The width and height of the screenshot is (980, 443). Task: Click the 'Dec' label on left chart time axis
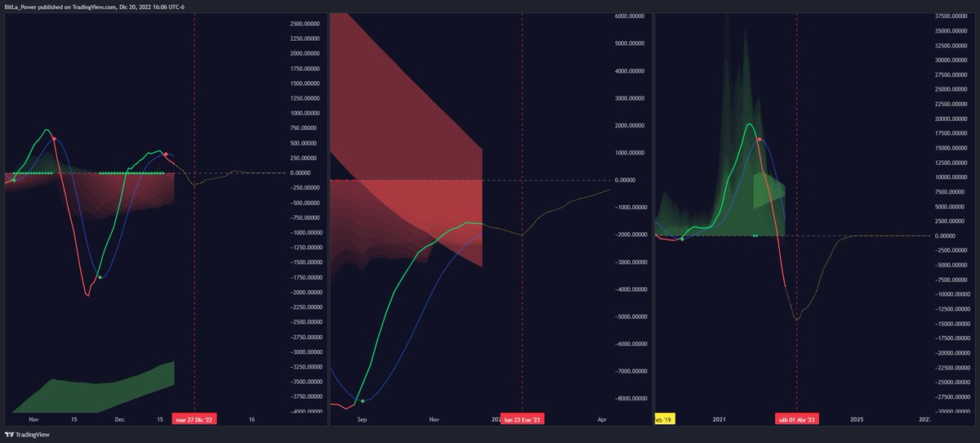coord(119,419)
